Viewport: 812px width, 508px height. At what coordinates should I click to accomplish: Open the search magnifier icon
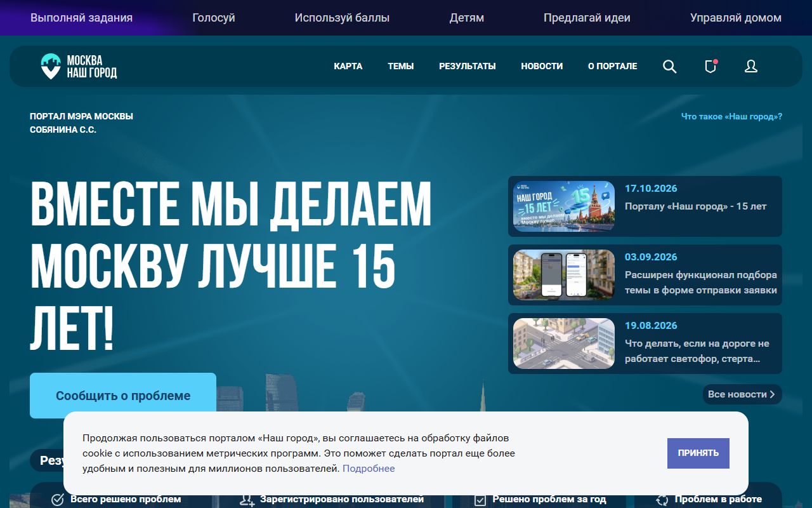click(669, 66)
